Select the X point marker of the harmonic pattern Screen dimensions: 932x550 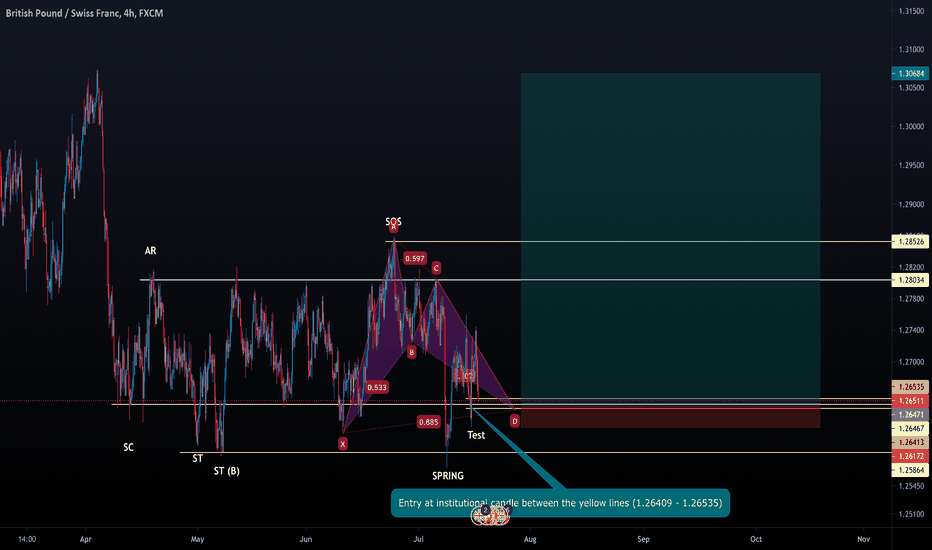point(342,444)
